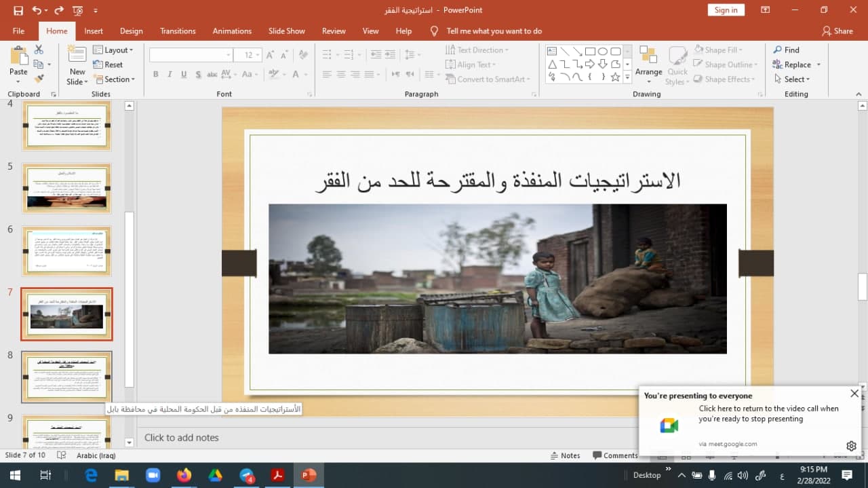Pick the Oval shape in gallery

[603, 51]
